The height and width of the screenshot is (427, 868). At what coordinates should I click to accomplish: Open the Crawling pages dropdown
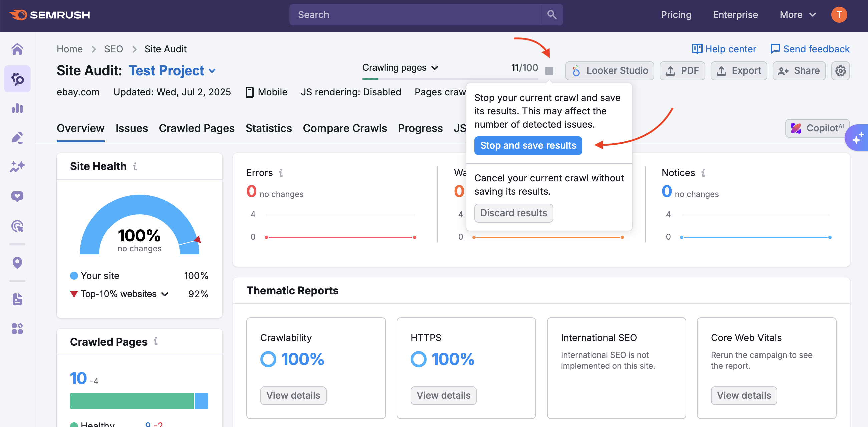click(x=400, y=67)
